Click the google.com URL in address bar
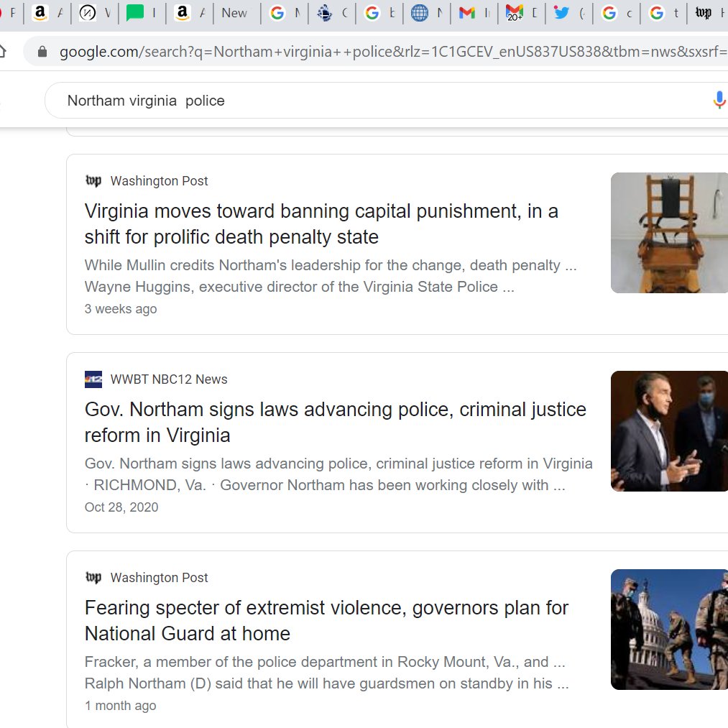Image resolution: width=728 pixels, height=728 pixels. pyautogui.click(x=393, y=52)
